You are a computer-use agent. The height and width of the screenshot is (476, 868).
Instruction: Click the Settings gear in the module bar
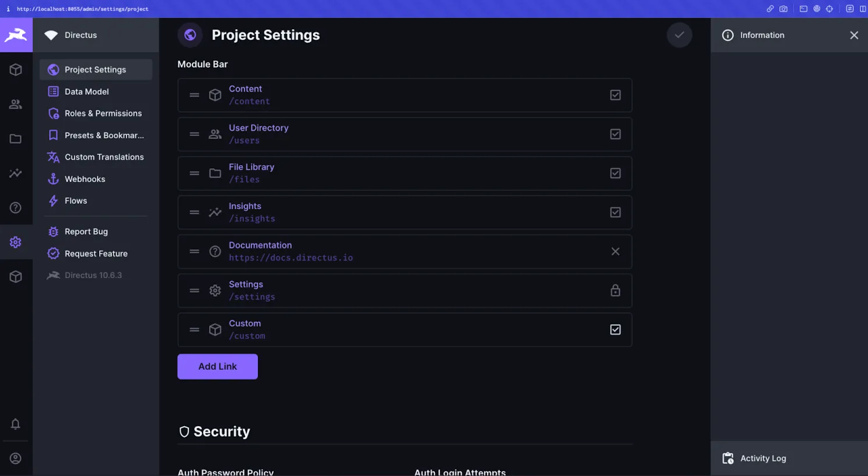[16, 242]
